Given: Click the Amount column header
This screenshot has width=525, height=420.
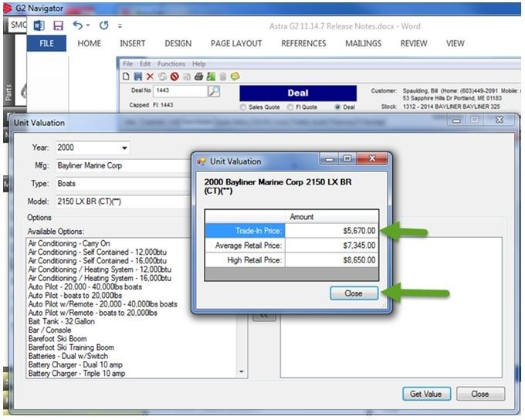Looking at the screenshot, I should pyautogui.click(x=332, y=217).
